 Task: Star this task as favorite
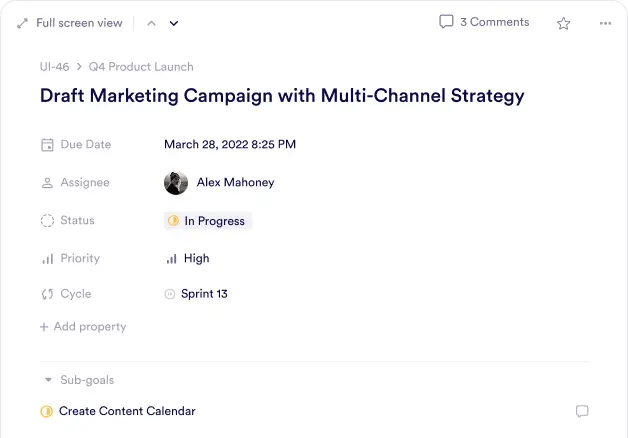pyautogui.click(x=564, y=23)
